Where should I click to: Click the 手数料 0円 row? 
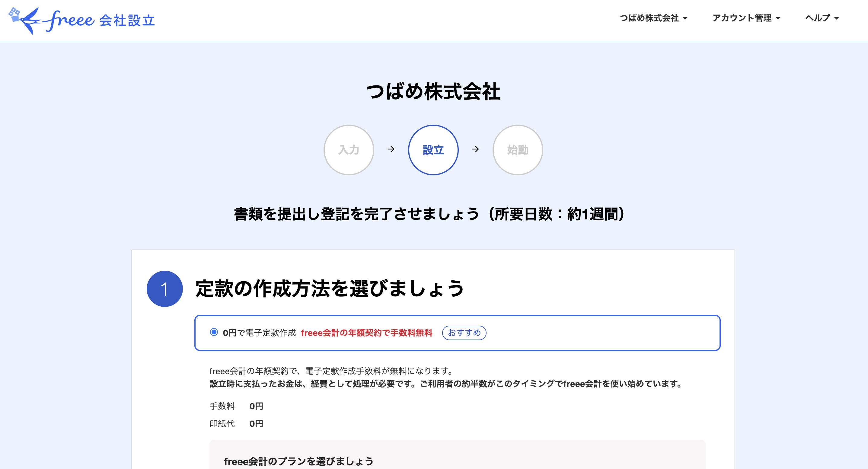tap(236, 406)
